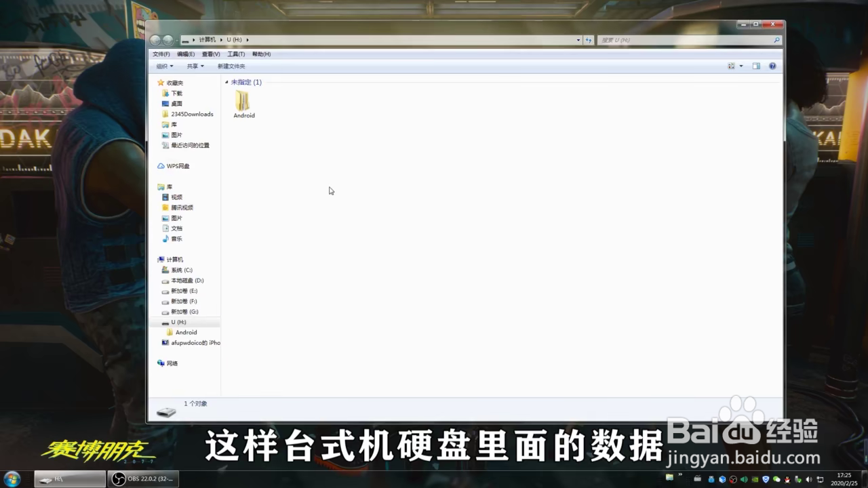Open 2345Downloads in favorites
The image size is (868, 488).
[188, 114]
